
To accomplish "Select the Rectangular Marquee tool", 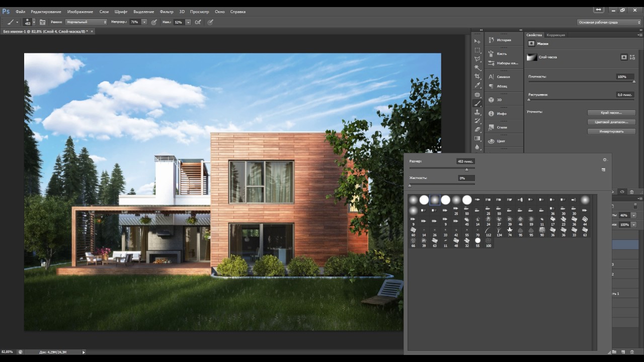I will pos(477,50).
